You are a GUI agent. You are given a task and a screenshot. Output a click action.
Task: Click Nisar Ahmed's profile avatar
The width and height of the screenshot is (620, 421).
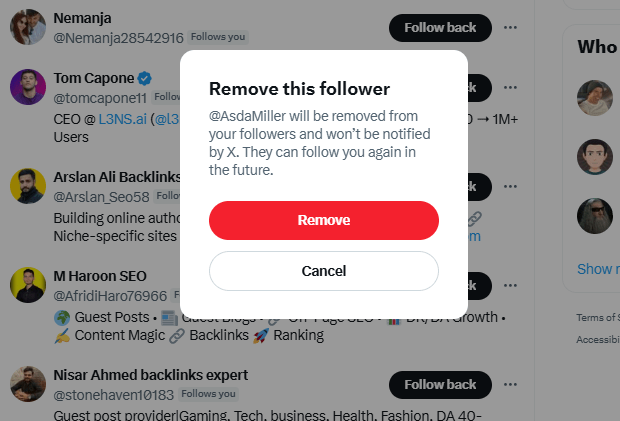coord(27,384)
